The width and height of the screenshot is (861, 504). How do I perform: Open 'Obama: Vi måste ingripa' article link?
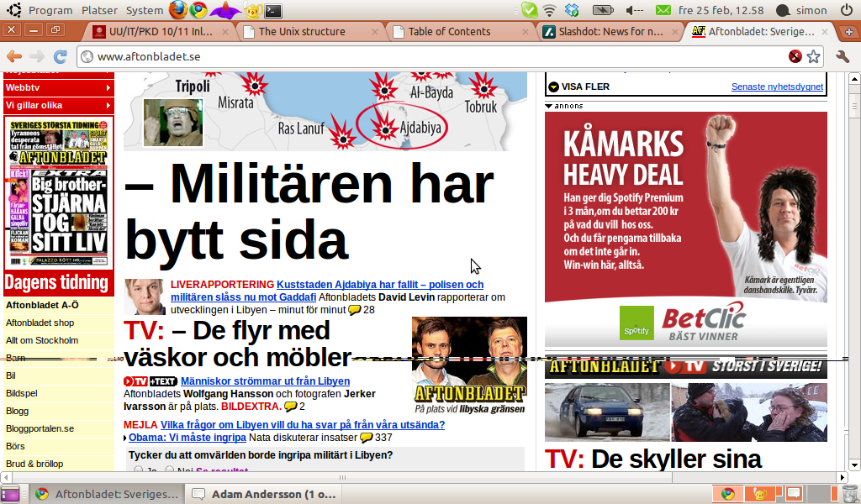[187, 438]
